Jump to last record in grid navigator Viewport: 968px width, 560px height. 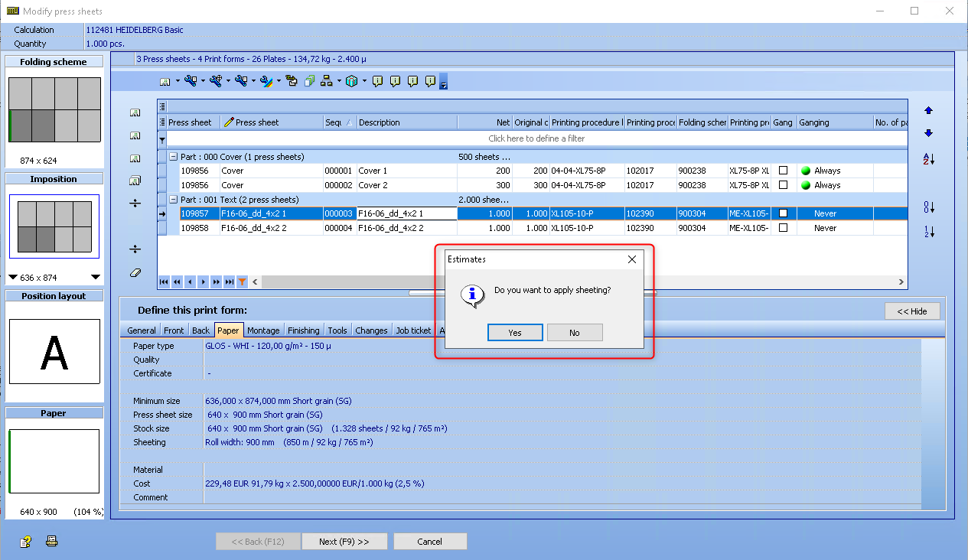(230, 282)
